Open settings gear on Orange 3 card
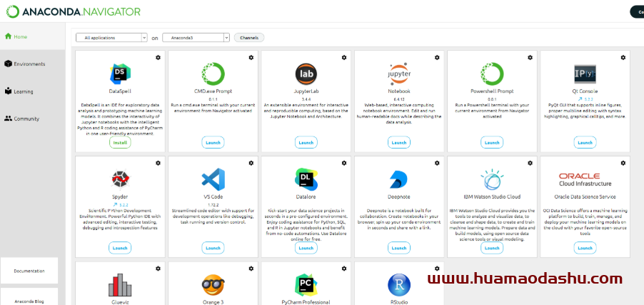The image size is (644, 305). coord(251,269)
